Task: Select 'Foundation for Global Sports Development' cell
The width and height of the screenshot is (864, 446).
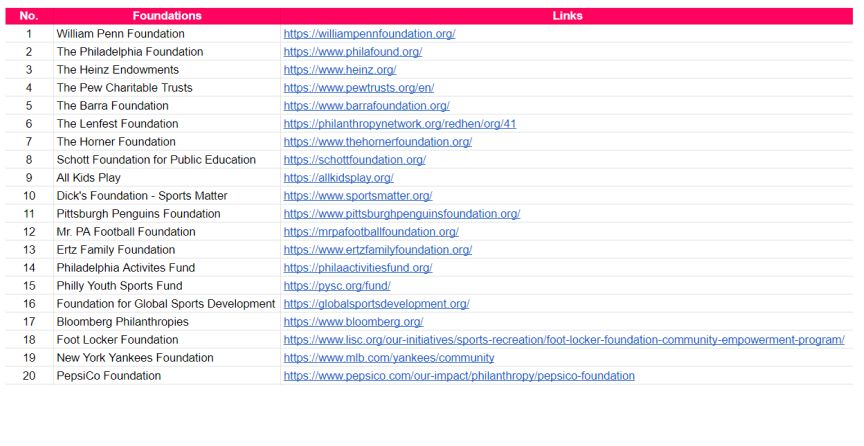Action: coord(167,304)
